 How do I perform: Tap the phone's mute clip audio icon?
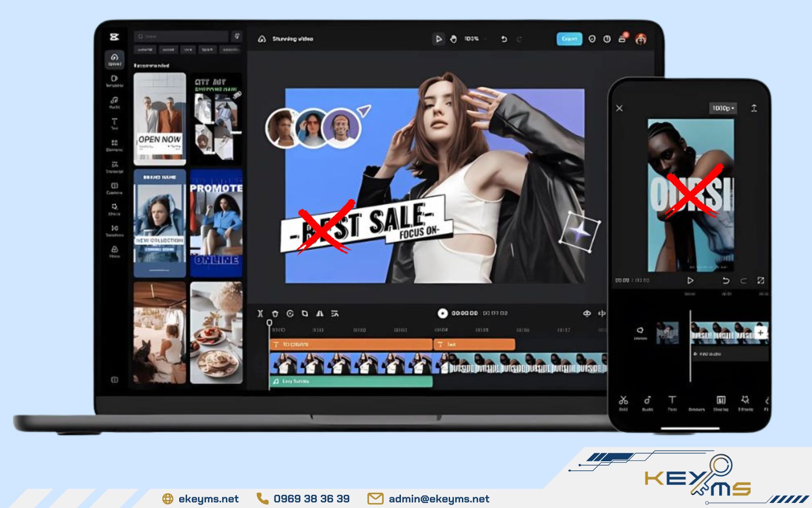pos(640,332)
